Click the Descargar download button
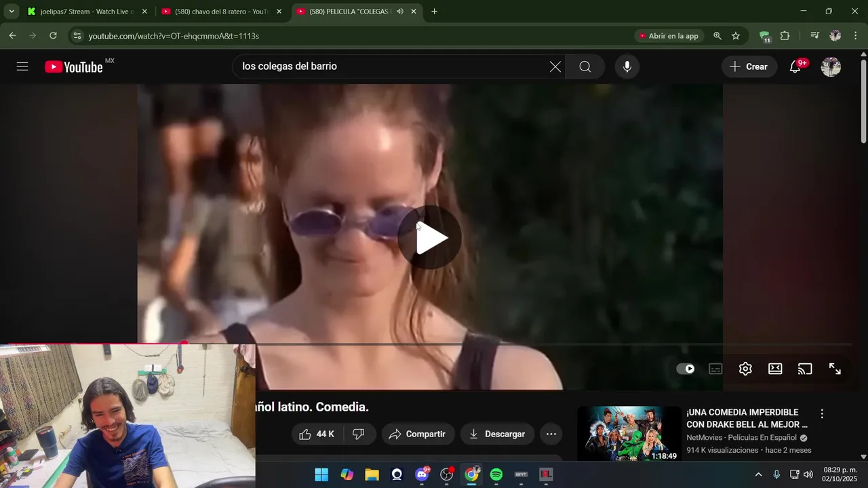Image resolution: width=868 pixels, height=488 pixels. pos(497,434)
